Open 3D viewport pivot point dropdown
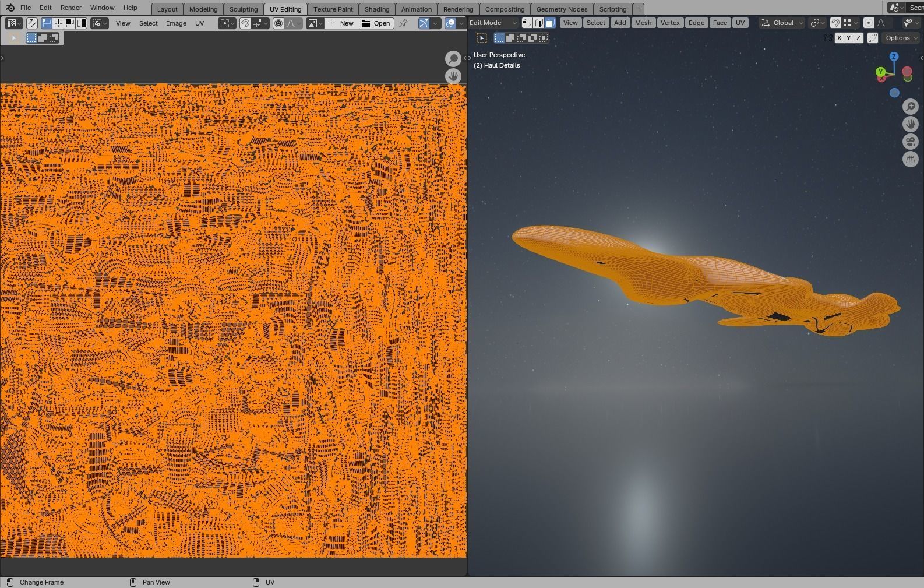This screenshot has width=924, height=588. click(x=818, y=23)
